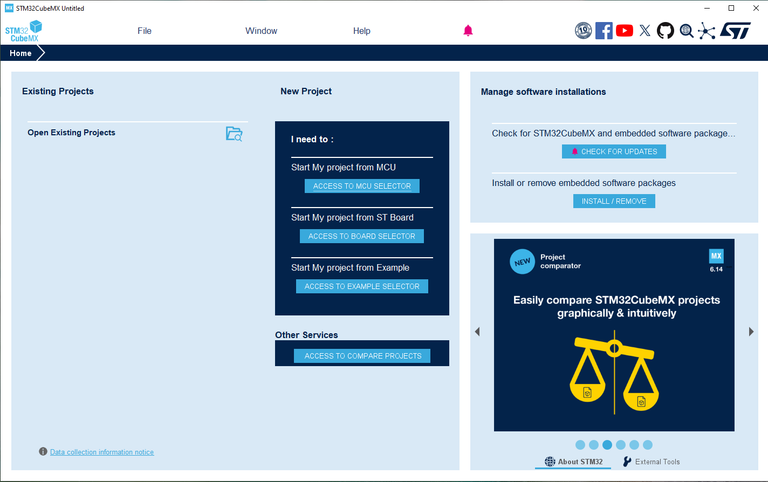Open the notification bell icon
This screenshot has width=768, height=482.
468,31
